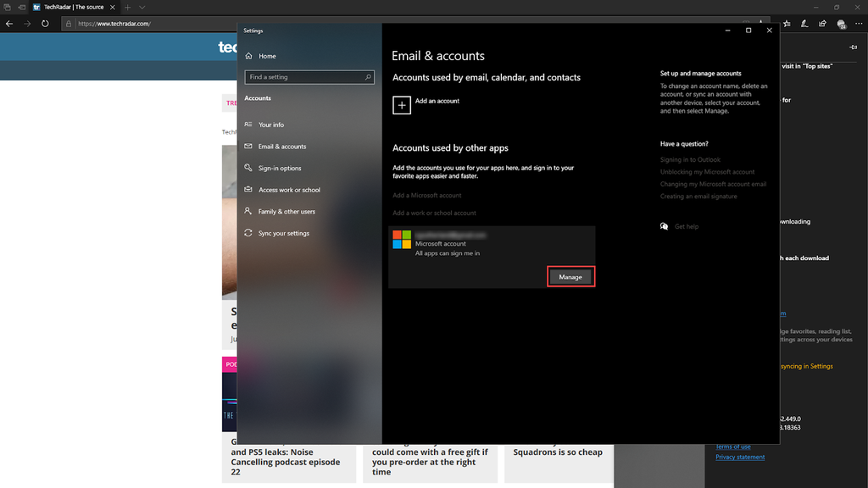The image size is (868, 488).
Task: Add current page to Edge favorites star
Action: [787, 23]
